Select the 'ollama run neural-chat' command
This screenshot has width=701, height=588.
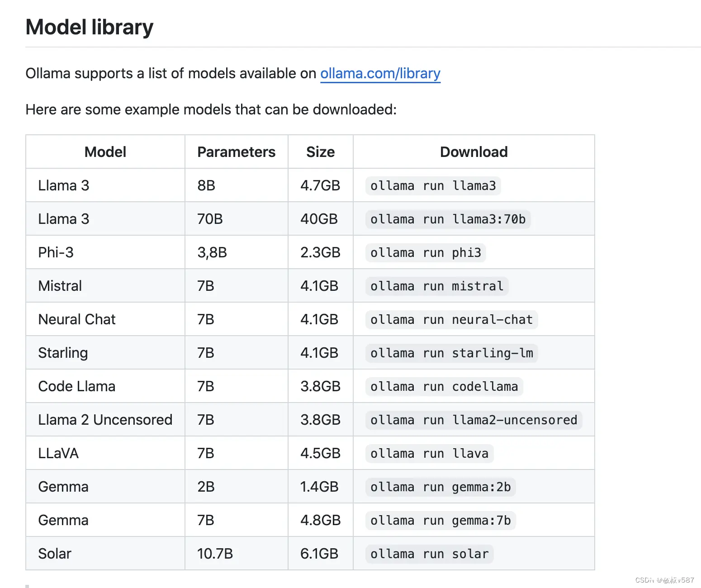451,320
